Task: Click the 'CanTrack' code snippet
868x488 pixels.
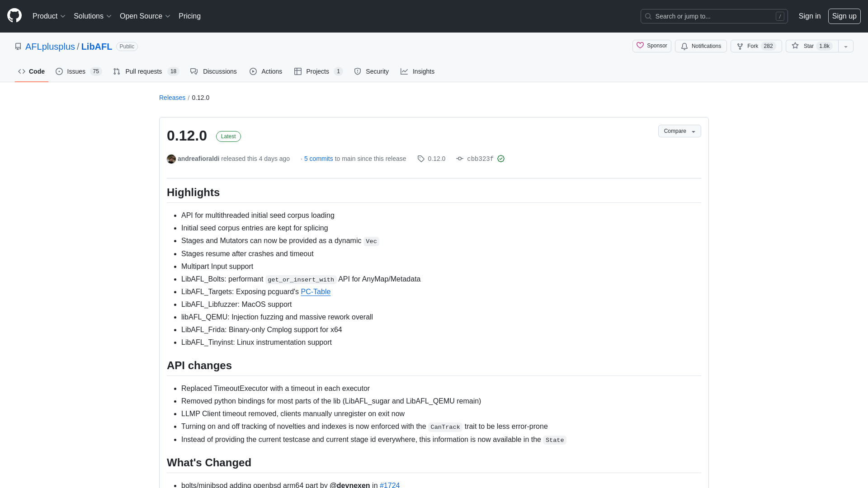Action: coord(445,427)
